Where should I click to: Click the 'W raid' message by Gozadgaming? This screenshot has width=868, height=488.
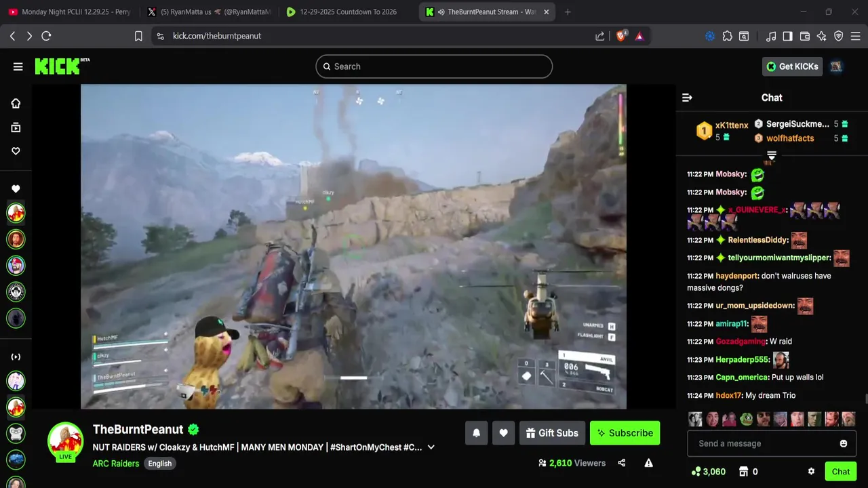pos(781,342)
